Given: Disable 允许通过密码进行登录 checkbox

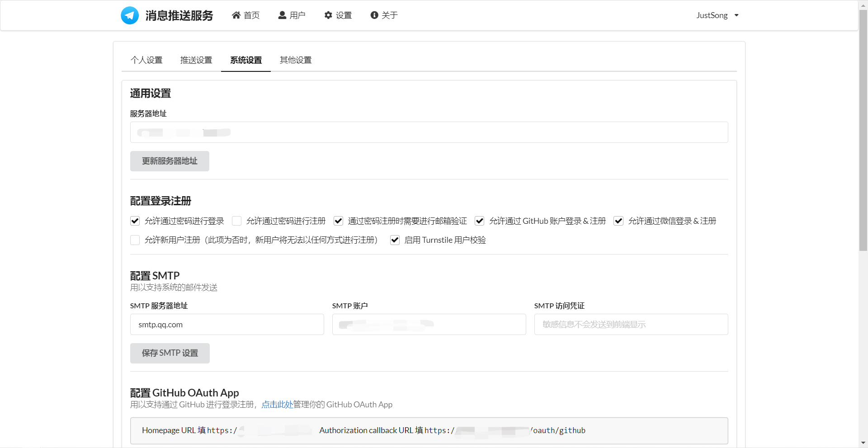Looking at the screenshot, I should click(134, 221).
